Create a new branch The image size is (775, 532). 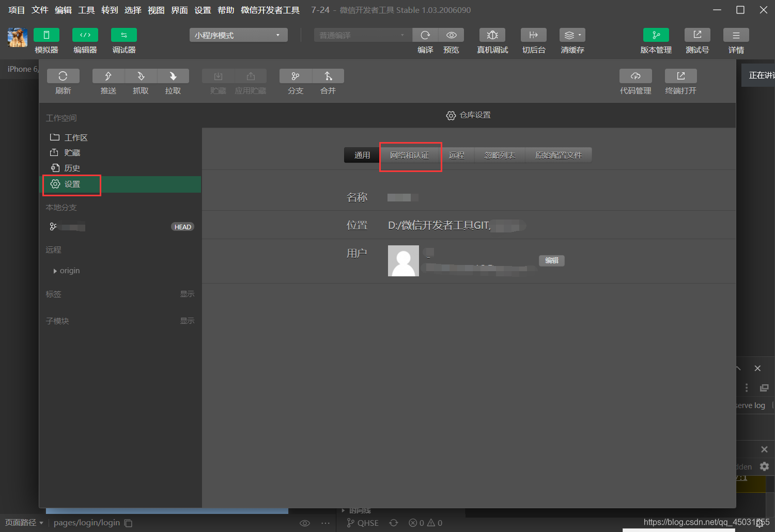pyautogui.click(x=296, y=76)
